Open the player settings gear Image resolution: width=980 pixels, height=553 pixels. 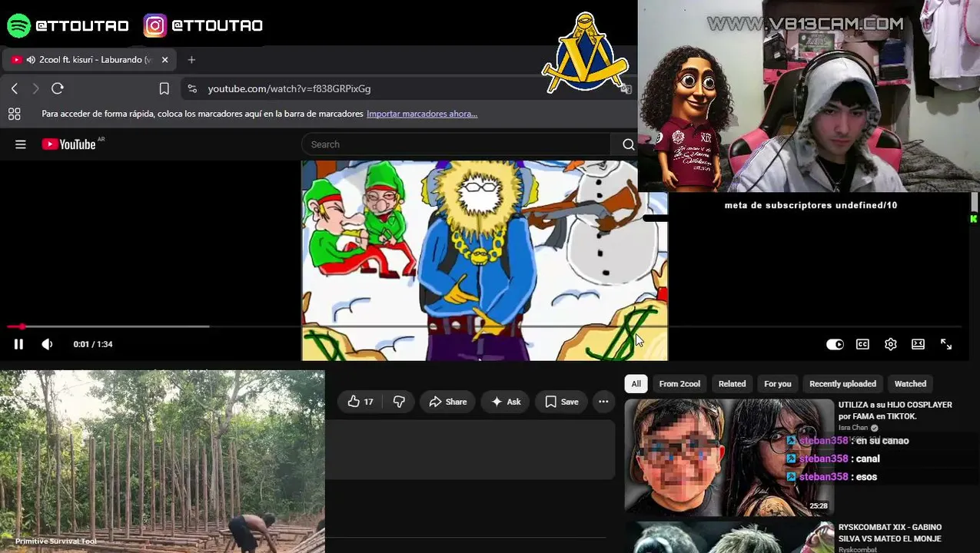point(890,344)
